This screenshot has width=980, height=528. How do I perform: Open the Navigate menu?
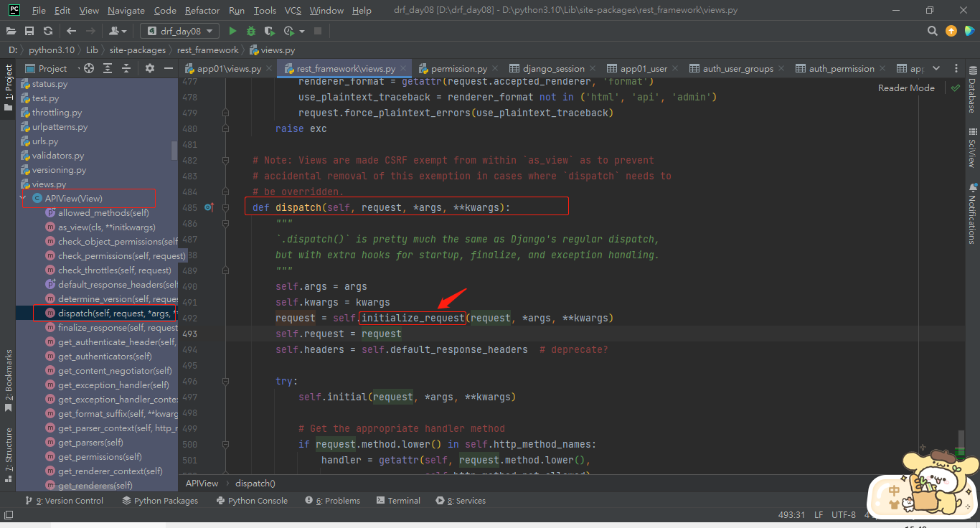[126, 11]
